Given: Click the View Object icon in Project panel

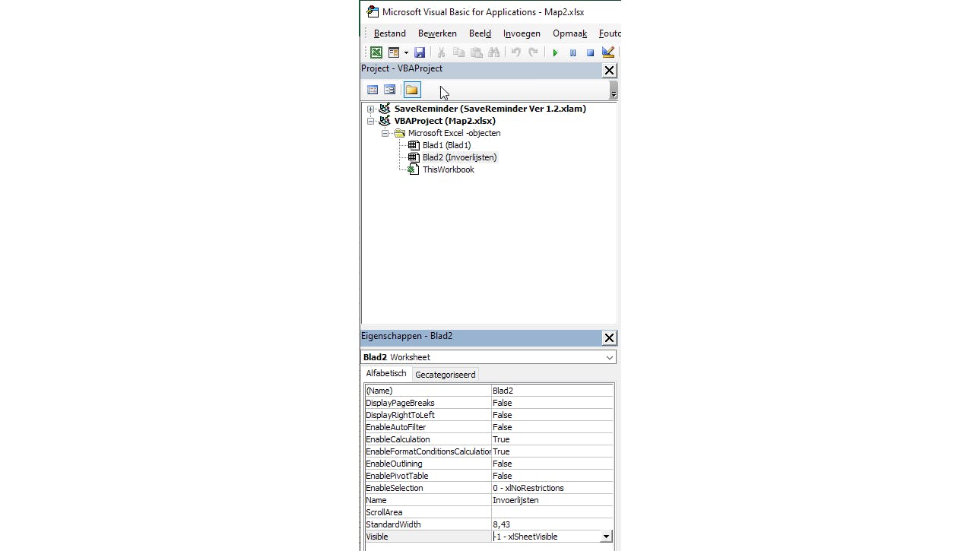Looking at the screenshot, I should (389, 90).
